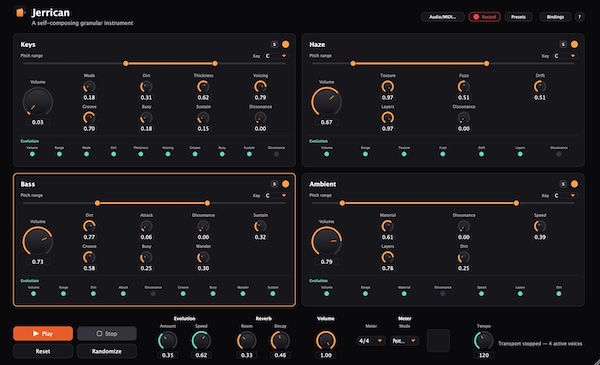The height and width of the screenshot is (365, 600).
Task: Click the Reset button
Action: click(x=43, y=351)
